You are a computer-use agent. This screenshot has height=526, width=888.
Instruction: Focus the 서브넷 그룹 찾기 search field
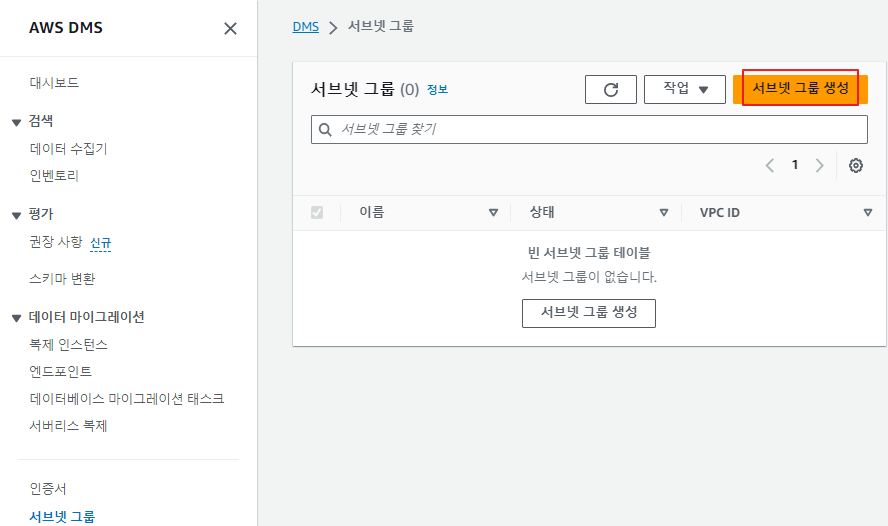(589, 130)
